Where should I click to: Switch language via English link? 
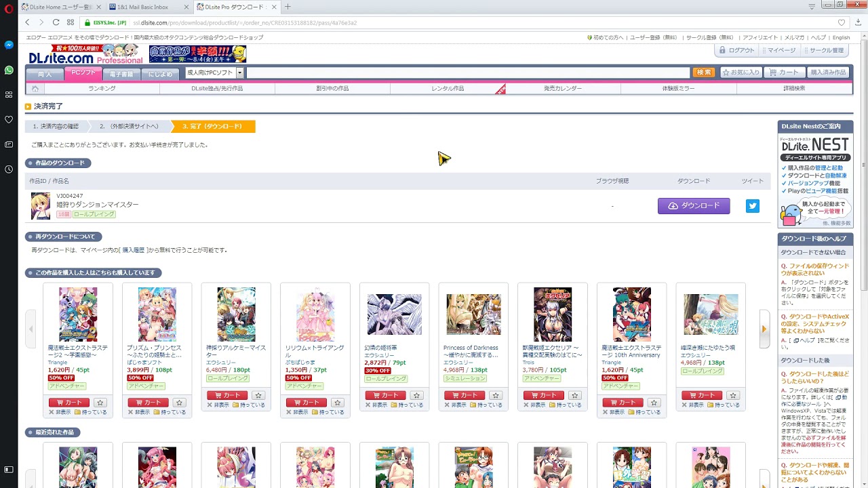(841, 37)
